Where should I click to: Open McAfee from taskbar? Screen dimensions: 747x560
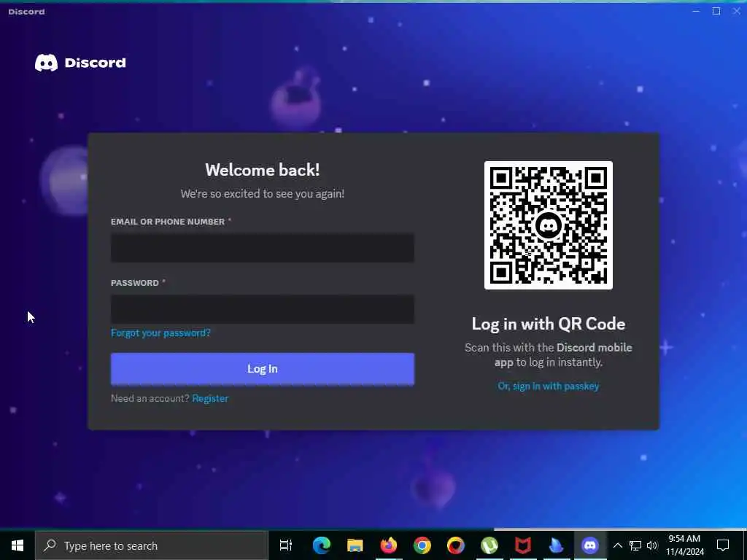pos(523,545)
